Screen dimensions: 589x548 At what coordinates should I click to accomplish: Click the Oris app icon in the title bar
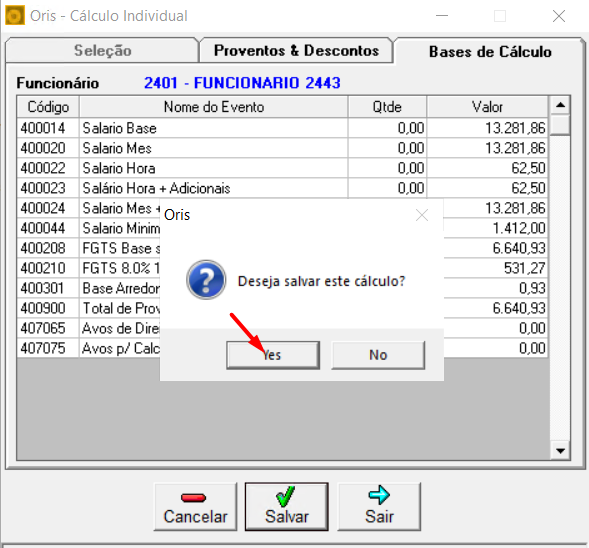(15, 16)
